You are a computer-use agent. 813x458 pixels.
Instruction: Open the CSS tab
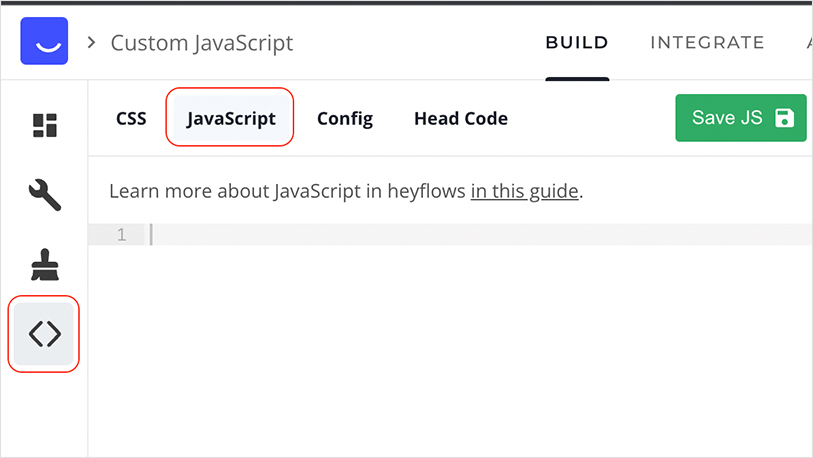[131, 118]
